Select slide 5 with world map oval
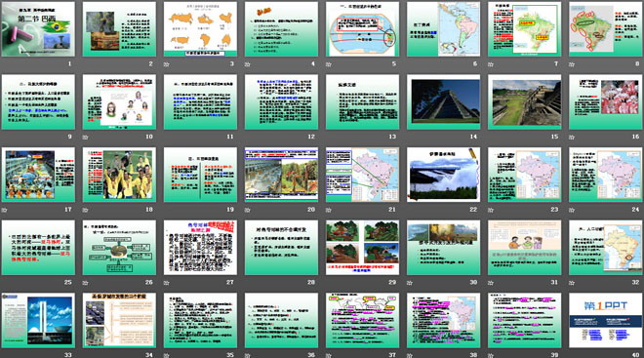This screenshot has height=358, width=644. click(363, 29)
